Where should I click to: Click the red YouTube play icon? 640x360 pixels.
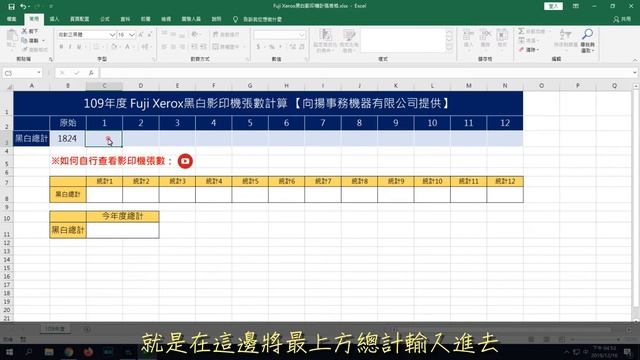tap(185, 161)
